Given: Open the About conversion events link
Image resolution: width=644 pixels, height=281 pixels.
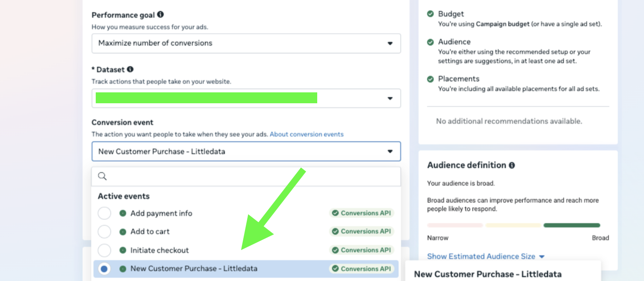Looking at the screenshot, I should [x=306, y=134].
